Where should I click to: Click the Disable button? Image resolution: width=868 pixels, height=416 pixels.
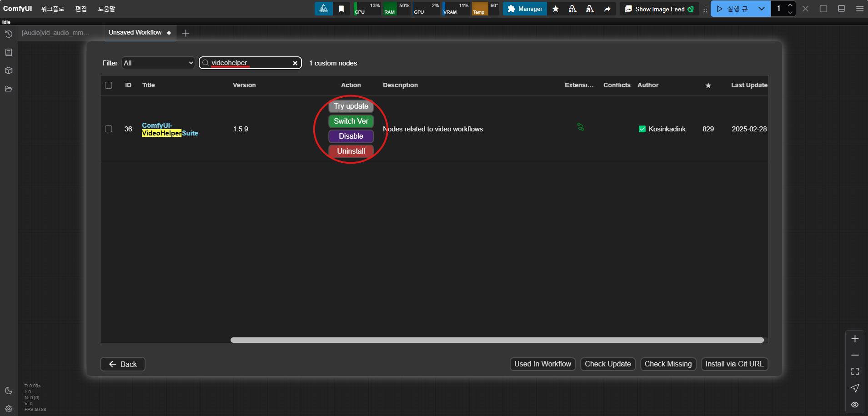[351, 136]
